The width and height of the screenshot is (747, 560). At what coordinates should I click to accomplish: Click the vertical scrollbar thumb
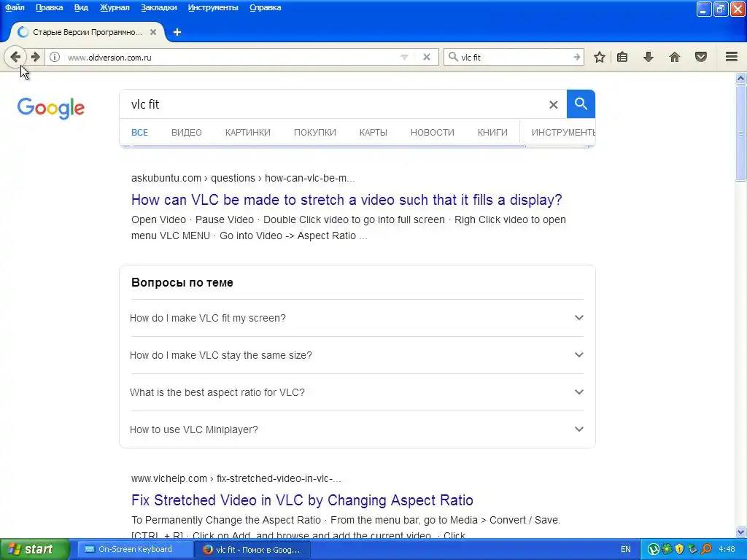[741, 133]
